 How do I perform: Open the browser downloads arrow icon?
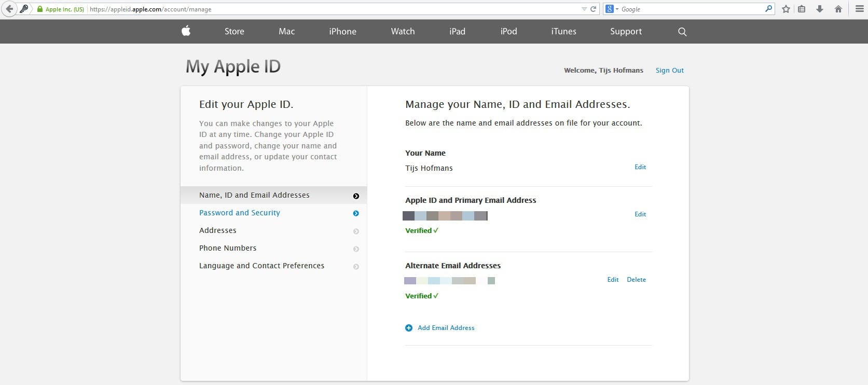click(820, 9)
